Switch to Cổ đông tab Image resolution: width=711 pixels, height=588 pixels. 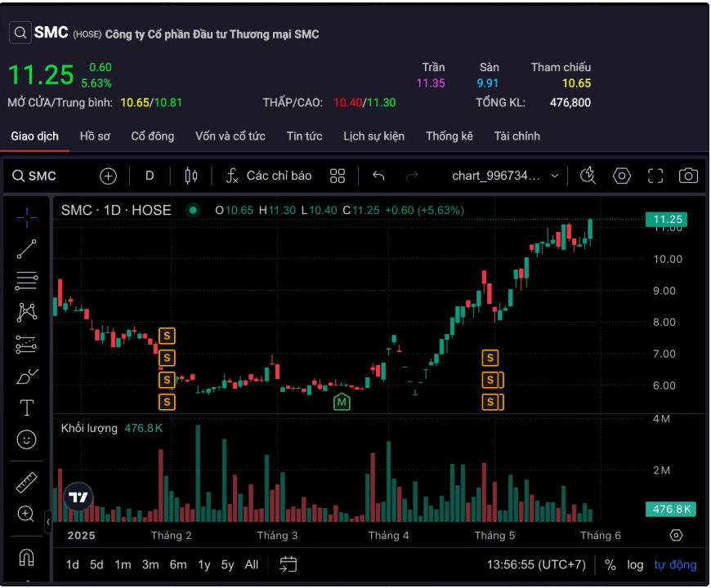pos(153,136)
